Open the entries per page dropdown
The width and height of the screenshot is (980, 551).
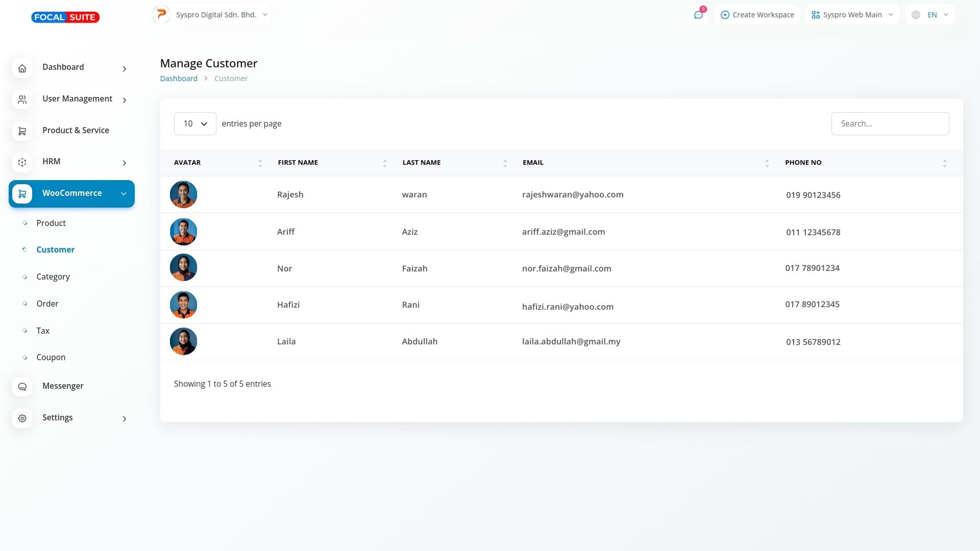point(195,124)
